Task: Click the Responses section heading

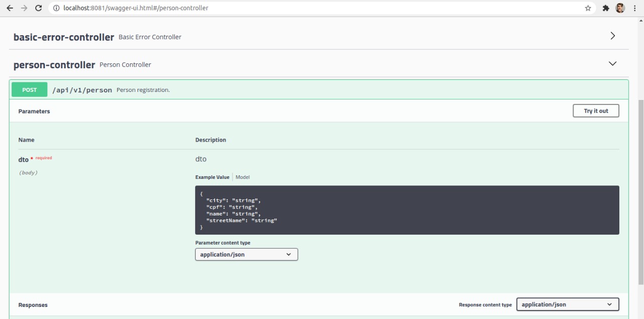Action: [33, 305]
